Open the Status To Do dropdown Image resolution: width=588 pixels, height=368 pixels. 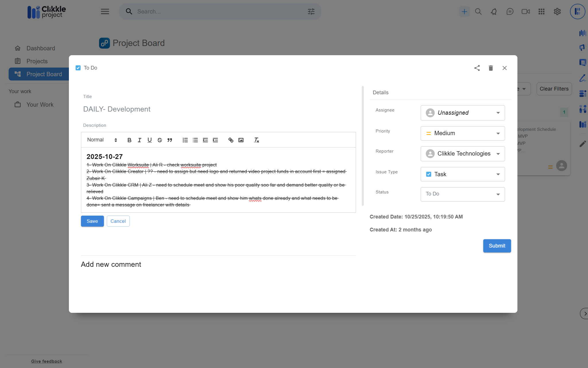coord(463,194)
